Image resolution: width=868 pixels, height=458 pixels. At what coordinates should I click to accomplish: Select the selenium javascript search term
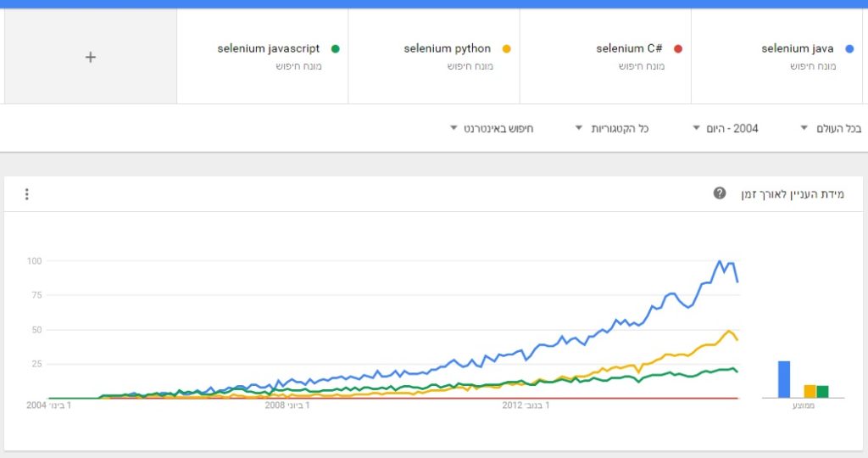(268, 48)
